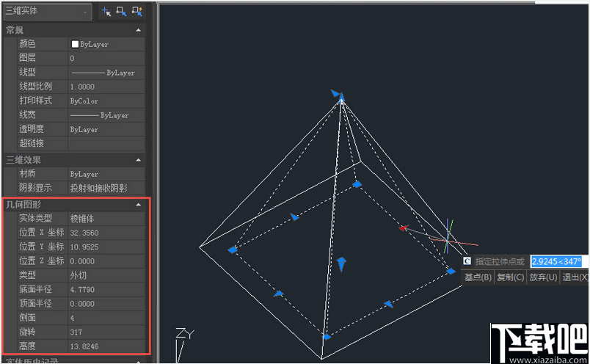This screenshot has width=590, height=364.
Task: Click the white ByLayer color swatch
Action: (x=75, y=44)
